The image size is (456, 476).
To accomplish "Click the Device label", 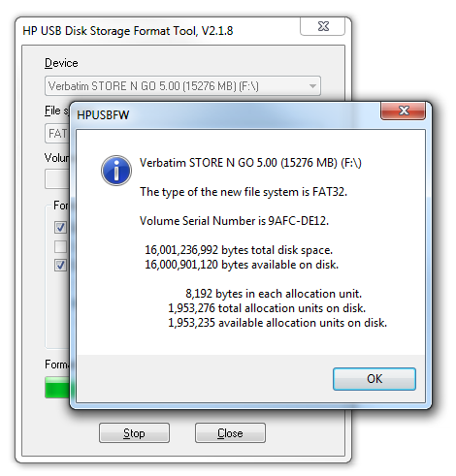I will [61, 63].
